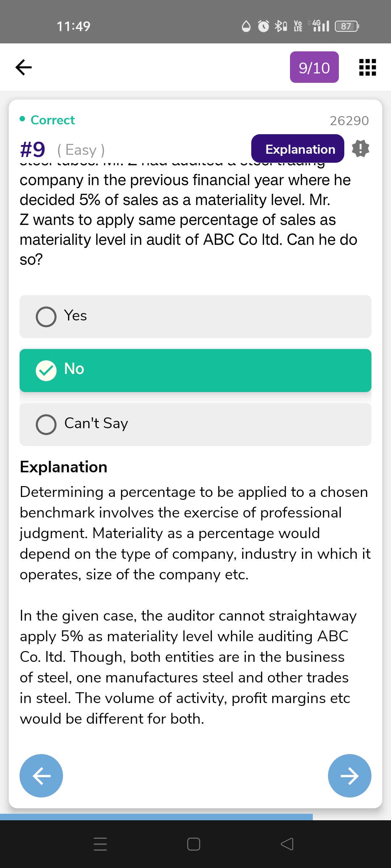Tap the back arrow at top left
391x868 pixels.
pos(24,67)
